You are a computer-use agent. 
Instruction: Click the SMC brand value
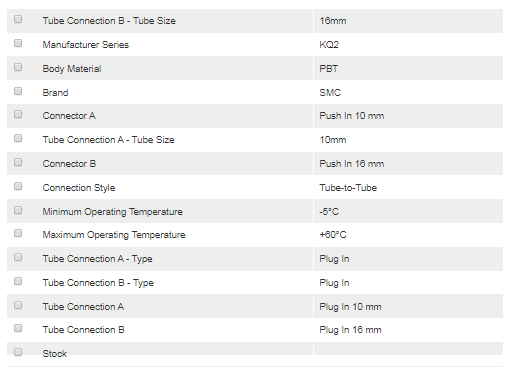tap(330, 93)
